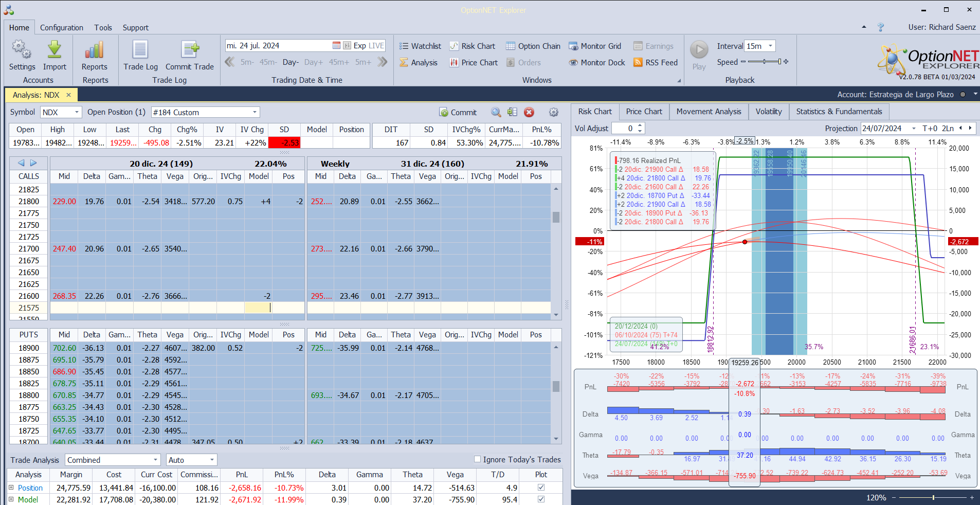
Task: Collapse the ribbon with up arrow
Action: click(864, 27)
